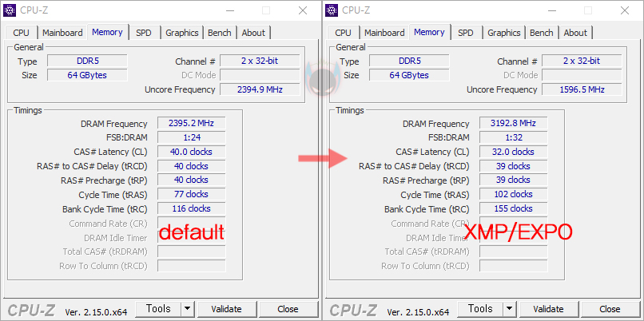Click tRAS 77 clocks value
This screenshot has width=644, height=321.
(192, 194)
